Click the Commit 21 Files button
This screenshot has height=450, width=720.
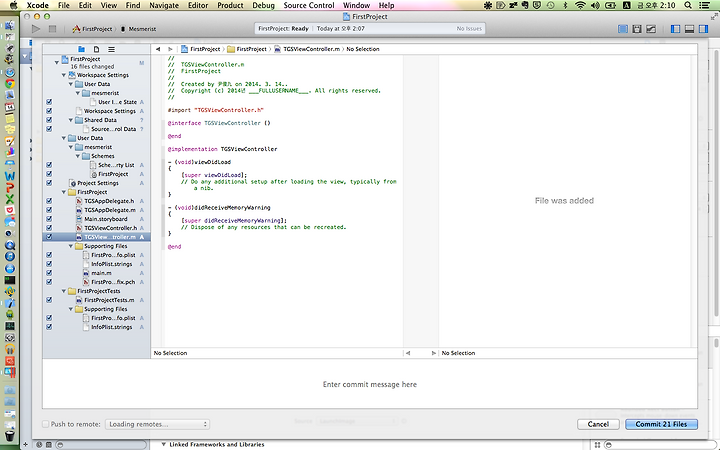point(661,424)
